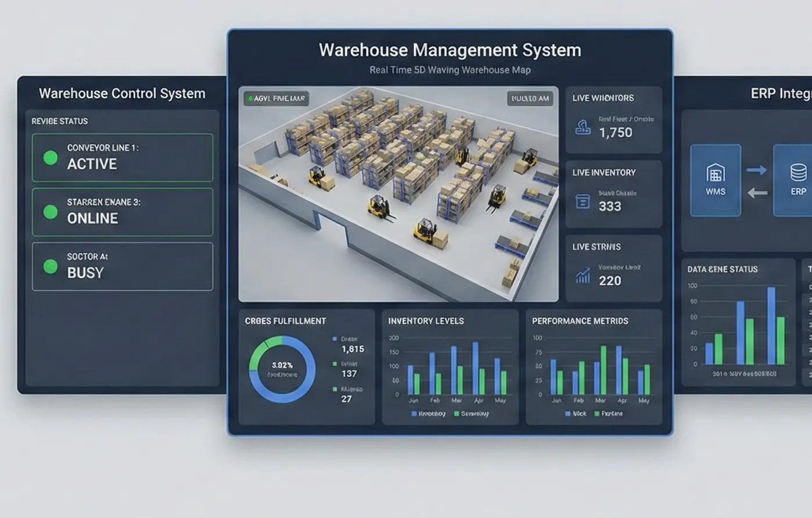This screenshot has height=518, width=812.
Task: Open the Inventory Levels chart panel
Action: pyautogui.click(x=450, y=366)
